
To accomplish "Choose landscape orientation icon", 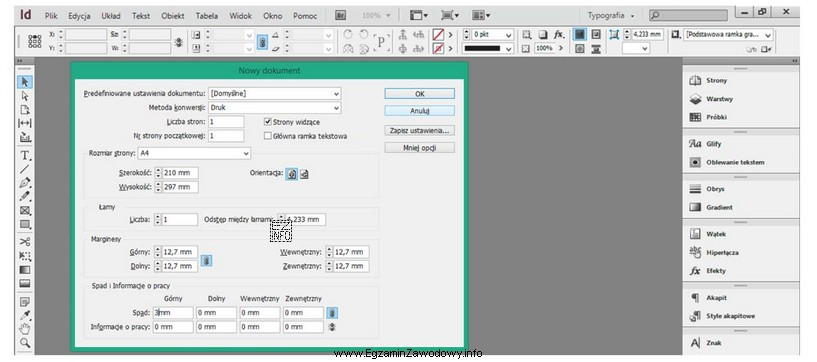I will (304, 173).
